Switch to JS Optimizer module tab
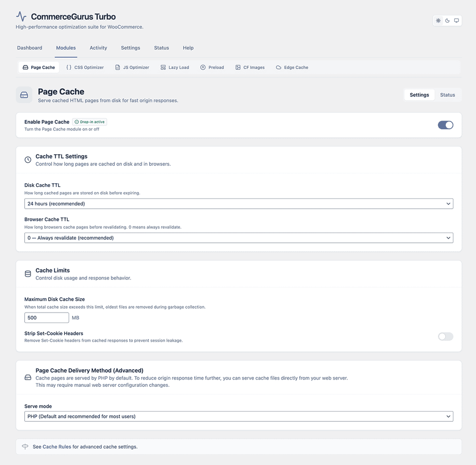Screen dimensions: 476x465 (x=132, y=67)
